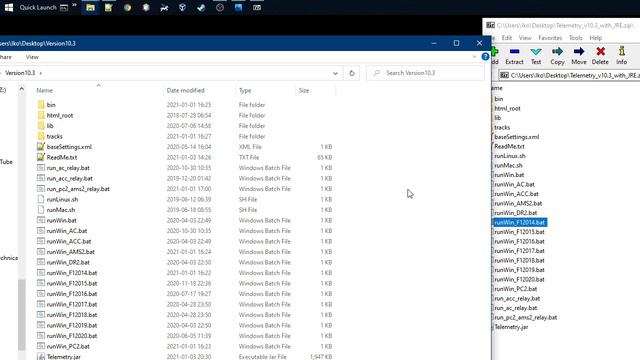Open File Explorer from the taskbar
Screen dimensions: 640x360
[90, 7]
